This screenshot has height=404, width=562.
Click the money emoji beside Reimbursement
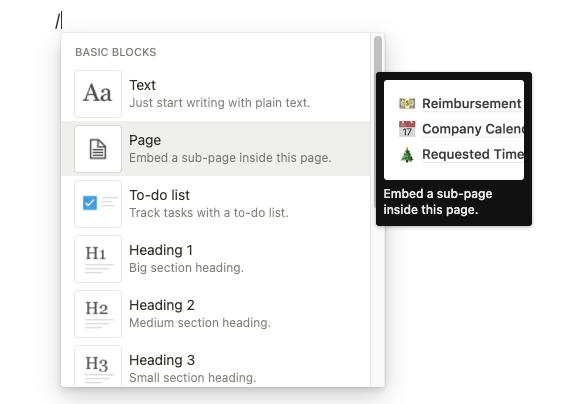point(407,103)
